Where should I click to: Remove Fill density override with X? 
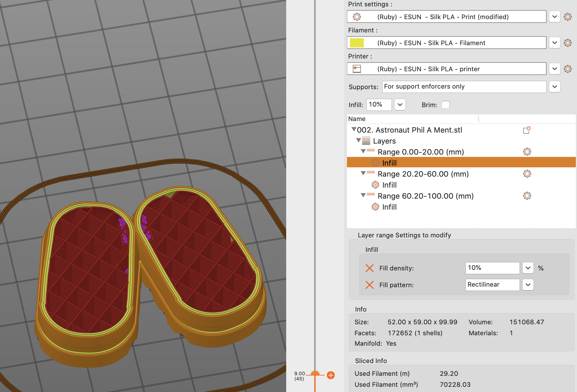[x=369, y=268]
